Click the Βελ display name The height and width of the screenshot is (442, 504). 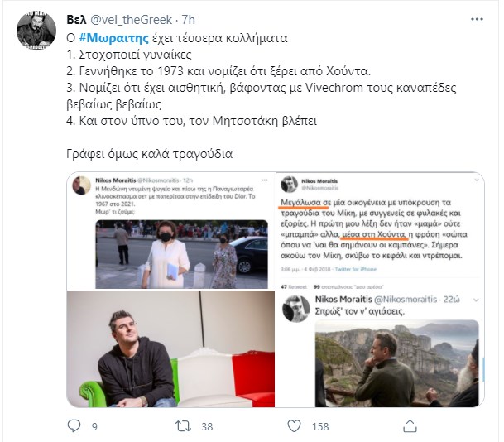coord(76,20)
